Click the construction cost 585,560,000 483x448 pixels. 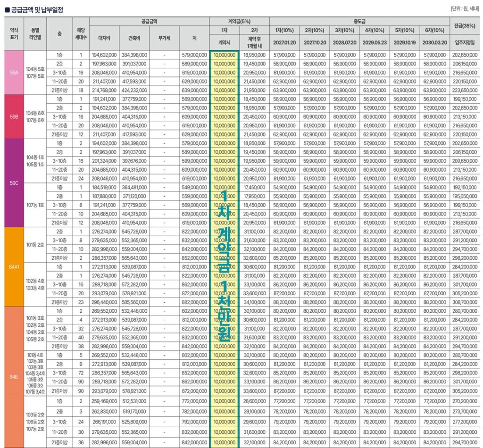click(x=134, y=302)
